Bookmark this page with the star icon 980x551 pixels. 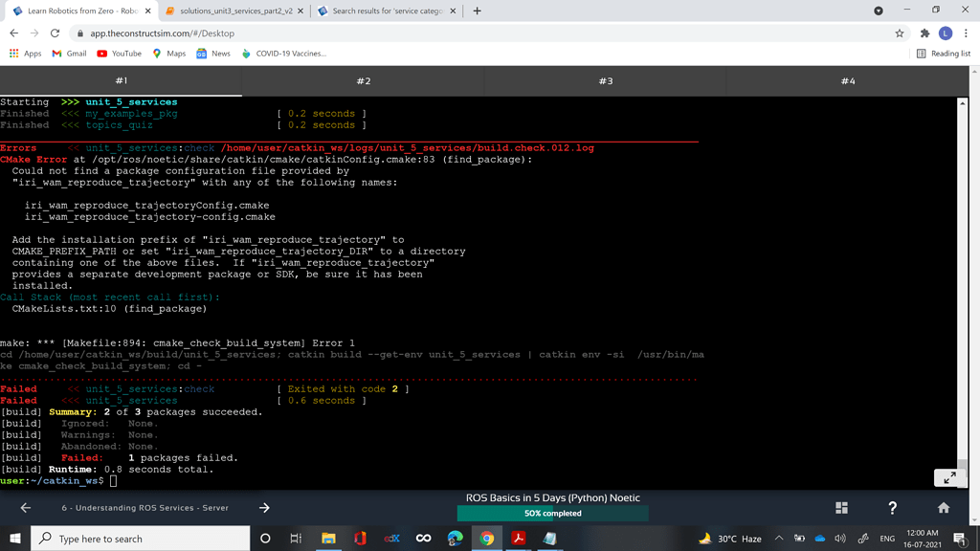(901, 32)
